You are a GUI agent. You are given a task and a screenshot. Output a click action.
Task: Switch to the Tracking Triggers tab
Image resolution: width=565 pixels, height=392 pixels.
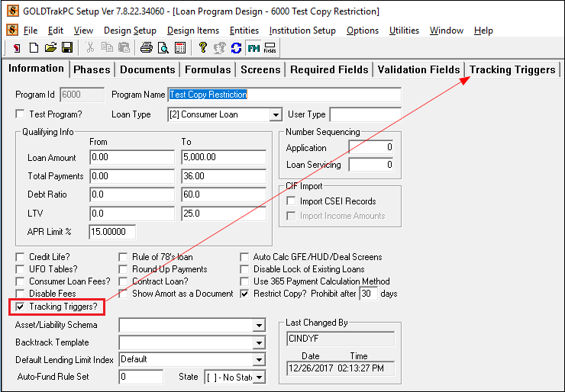[x=512, y=69]
